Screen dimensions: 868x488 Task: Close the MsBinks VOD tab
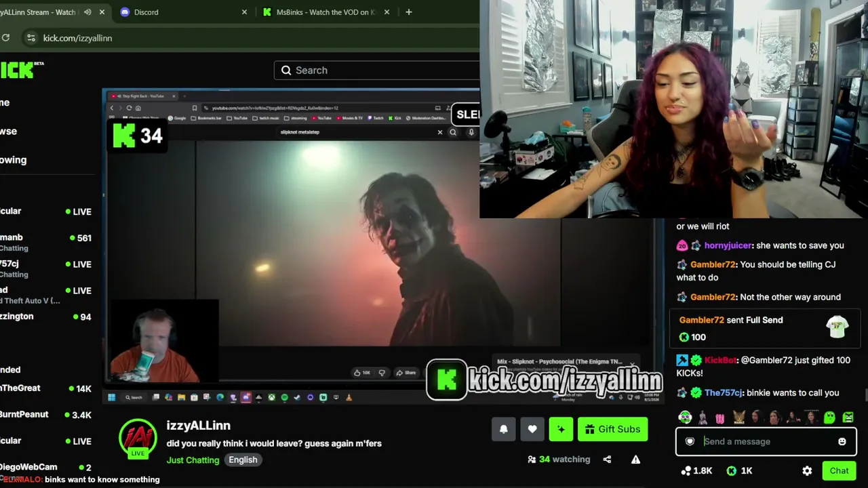point(387,12)
